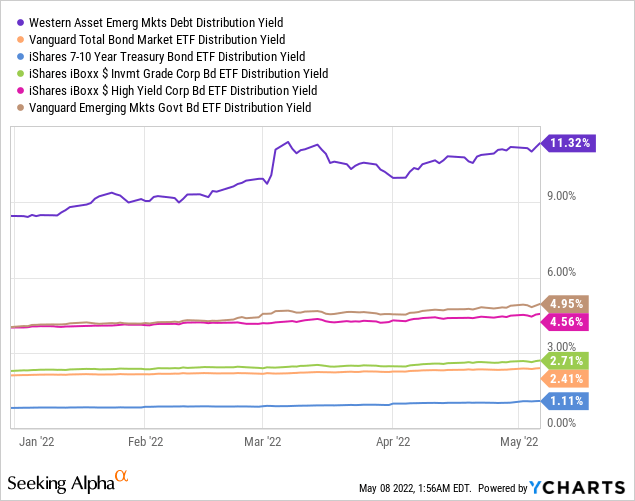
Task: Click the Feb '22 axis label
Action: coord(146,440)
